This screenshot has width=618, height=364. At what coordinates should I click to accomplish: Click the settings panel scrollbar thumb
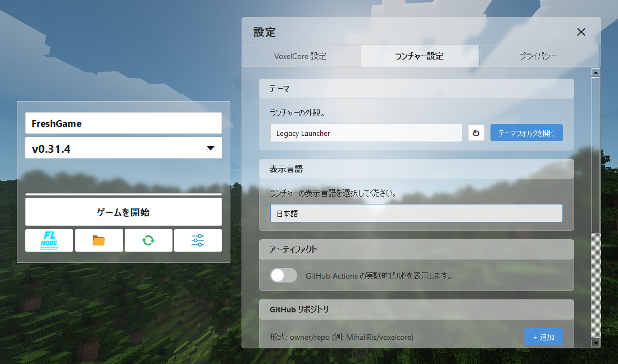[596, 156]
